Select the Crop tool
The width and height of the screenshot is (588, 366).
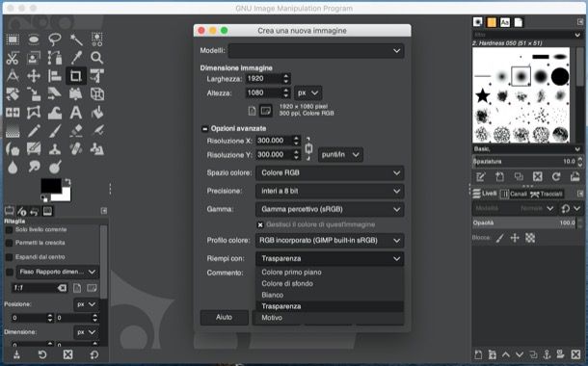[x=76, y=76]
